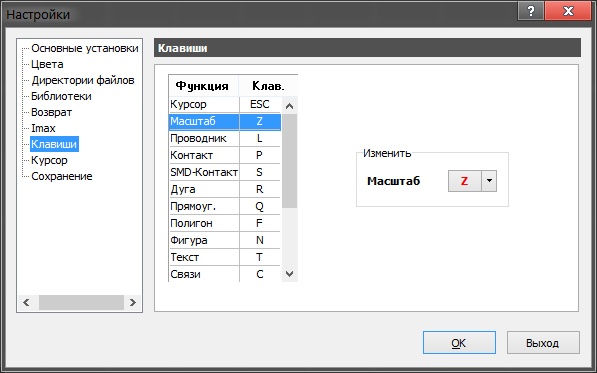Select the Полигон function row
Image resolution: width=597 pixels, height=373 pixels.
pos(225,223)
